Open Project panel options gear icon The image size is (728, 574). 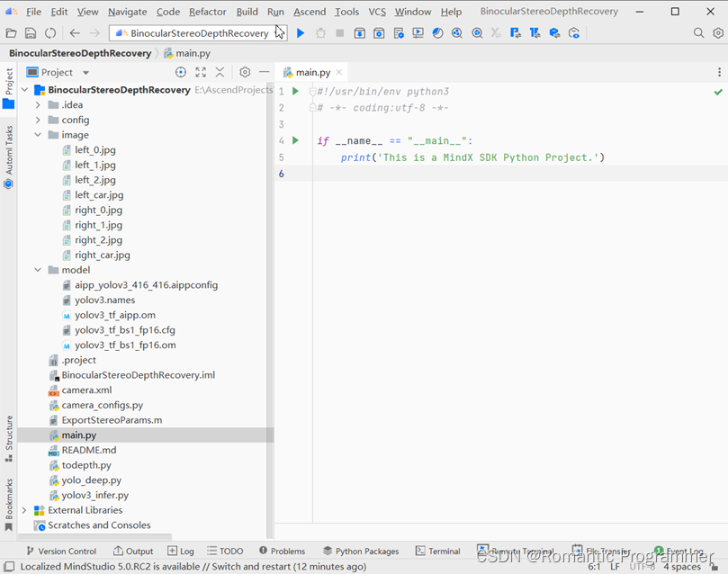tap(245, 72)
